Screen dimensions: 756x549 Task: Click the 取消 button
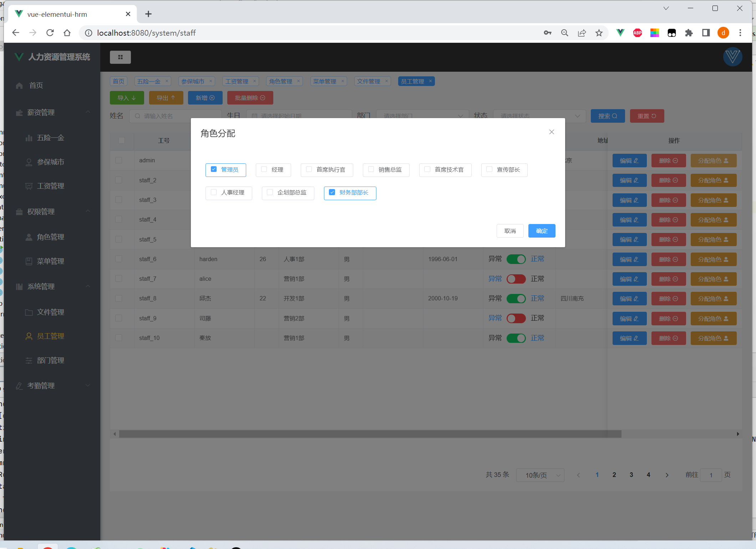tap(510, 231)
